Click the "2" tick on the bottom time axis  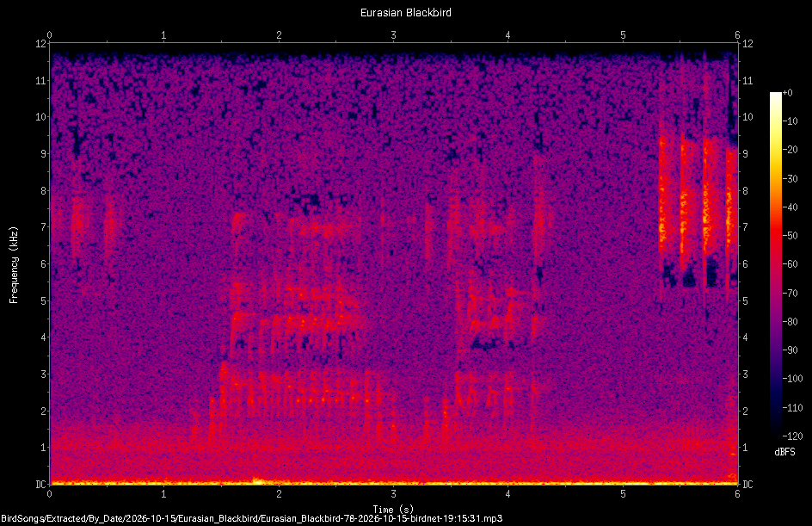click(279, 494)
